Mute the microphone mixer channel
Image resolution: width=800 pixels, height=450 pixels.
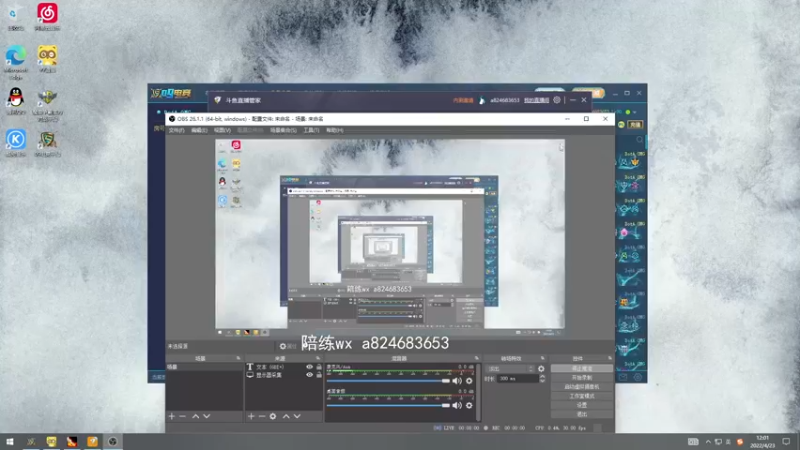tap(457, 381)
